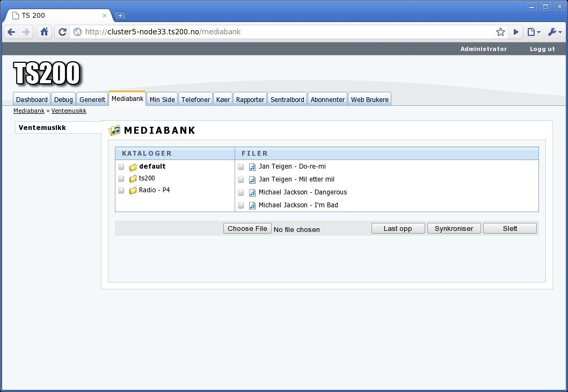Click the address bar URL field
Screen dimensions: 568x392
coord(282,32)
